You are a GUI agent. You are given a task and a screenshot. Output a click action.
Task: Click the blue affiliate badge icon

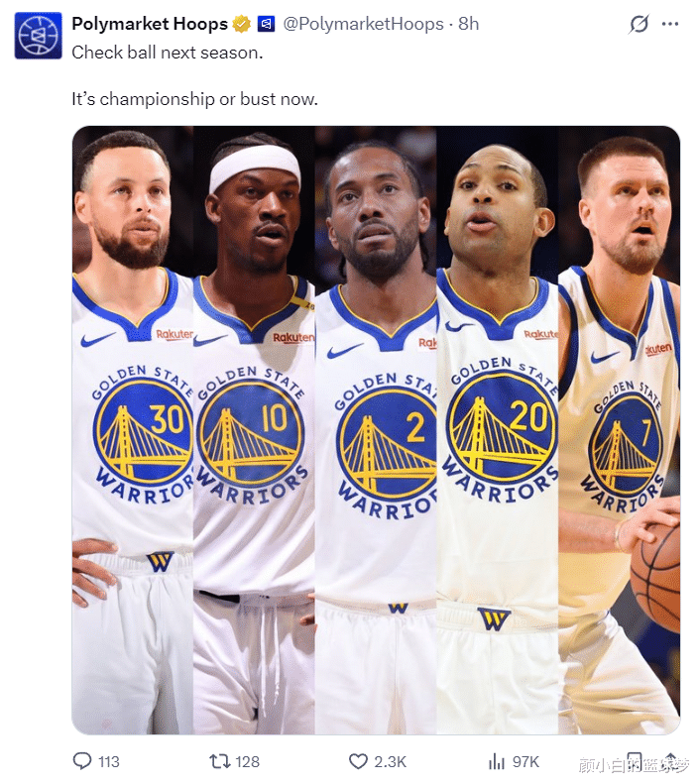[x=266, y=24]
